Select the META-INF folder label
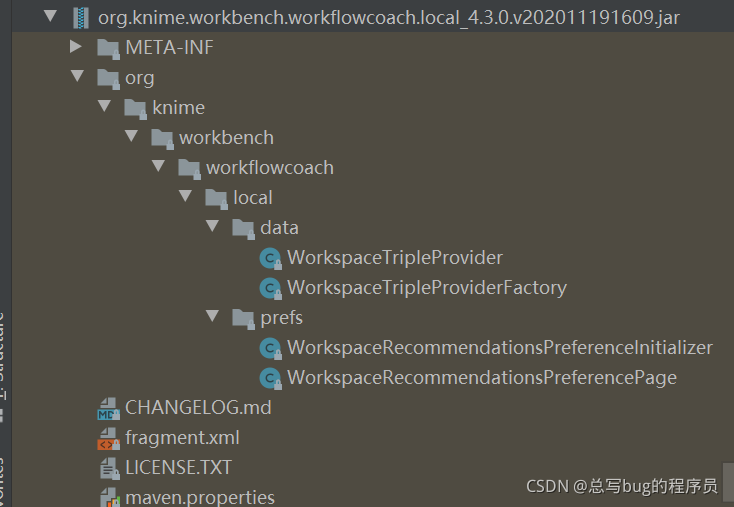Screen dimensions: 734x507 169,47
